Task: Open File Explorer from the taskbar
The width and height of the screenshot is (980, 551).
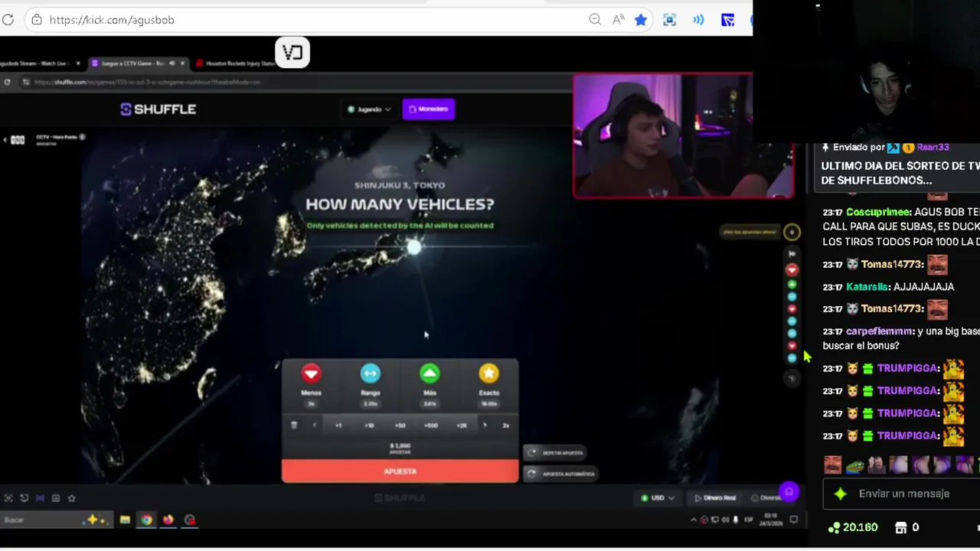Action: (125, 520)
